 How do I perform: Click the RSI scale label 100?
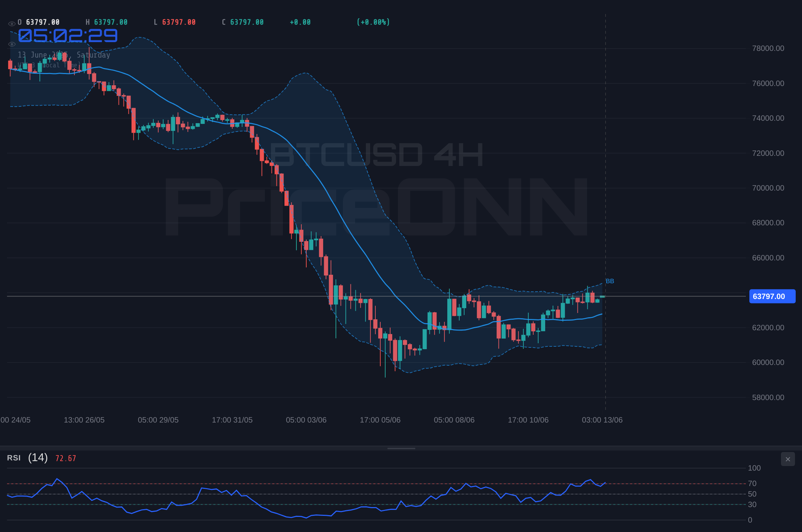coord(754,468)
